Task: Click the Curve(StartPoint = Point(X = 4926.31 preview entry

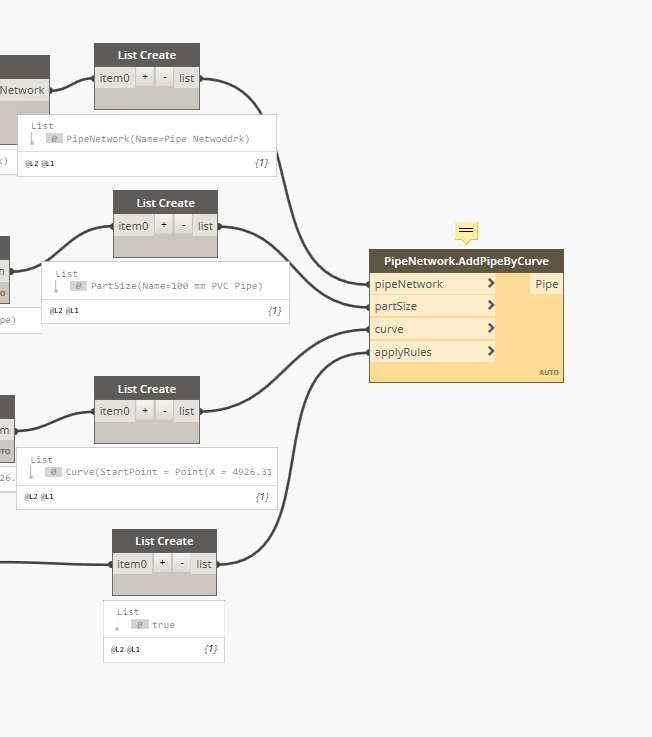Action: pos(168,471)
